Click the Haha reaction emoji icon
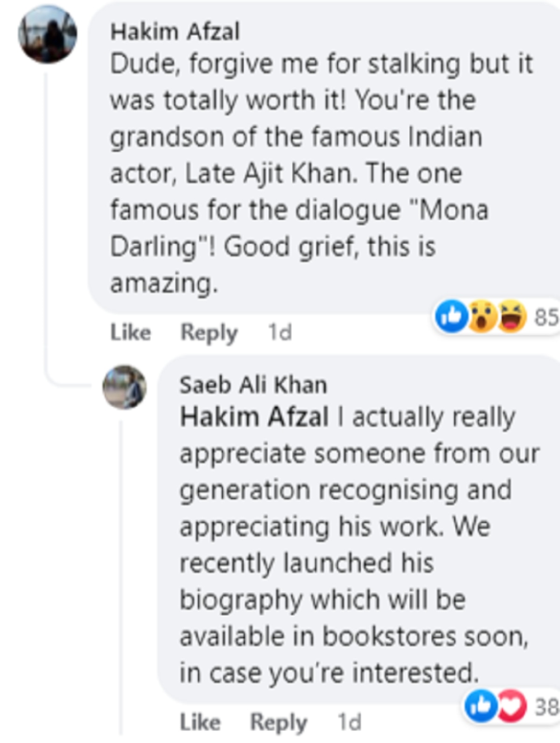 pos(511,317)
